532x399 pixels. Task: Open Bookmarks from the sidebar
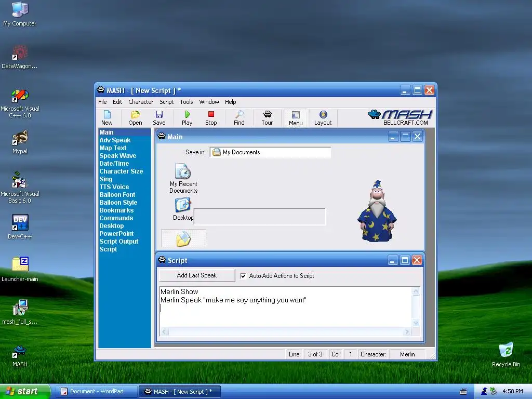[x=116, y=210]
